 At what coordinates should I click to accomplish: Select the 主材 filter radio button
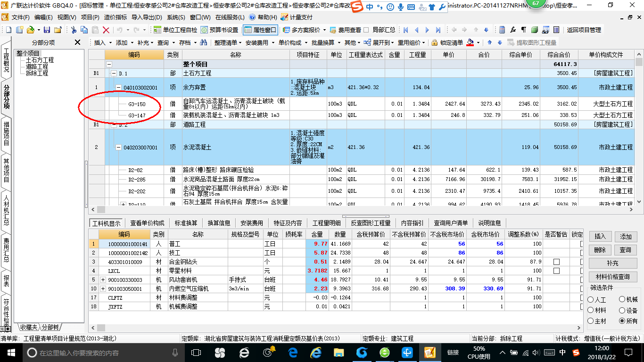[x=591, y=321]
